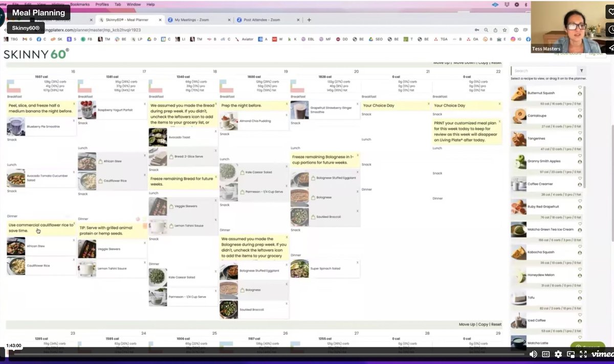
Task: Open the Vimeo settings gear menu
Action: (x=558, y=354)
